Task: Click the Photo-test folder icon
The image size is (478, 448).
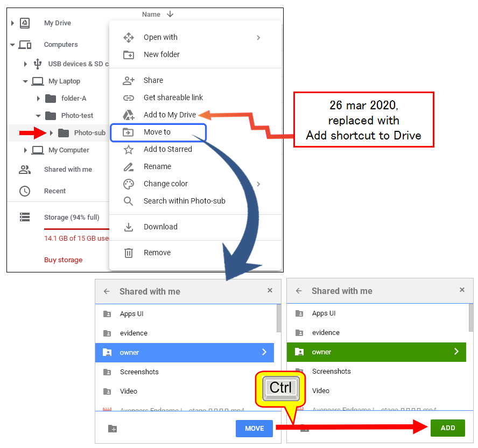Action: [x=51, y=116]
